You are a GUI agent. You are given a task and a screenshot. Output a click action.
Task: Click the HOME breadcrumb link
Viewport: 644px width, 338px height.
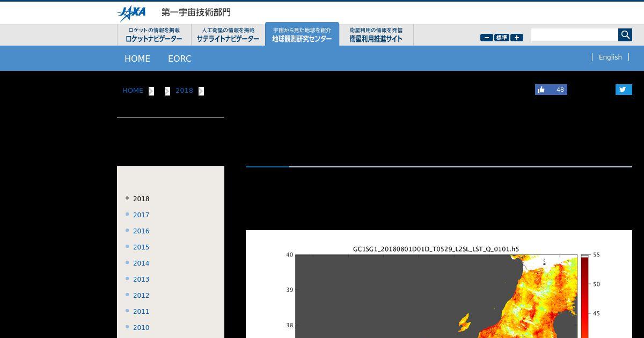tap(133, 91)
